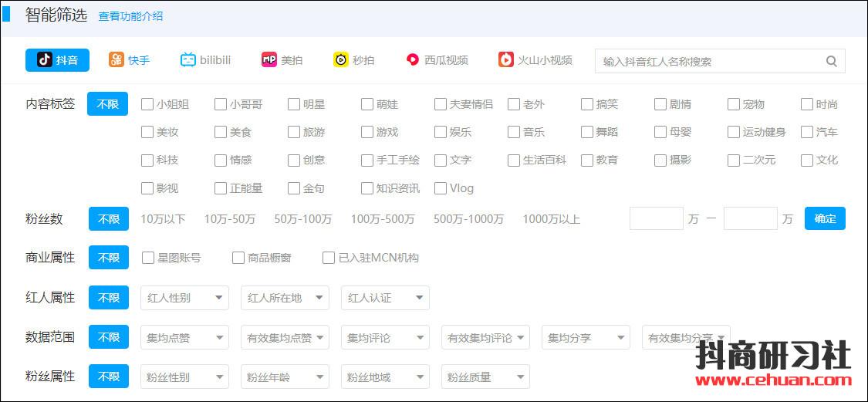Click the Douyin (抖音) platform icon
The image size is (868, 402).
45,60
